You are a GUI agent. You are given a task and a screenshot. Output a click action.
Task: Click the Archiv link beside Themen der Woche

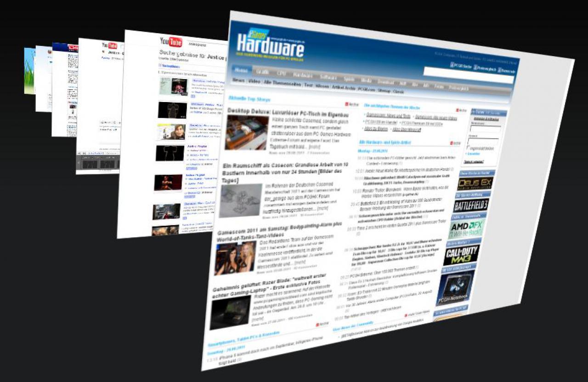coord(461,110)
